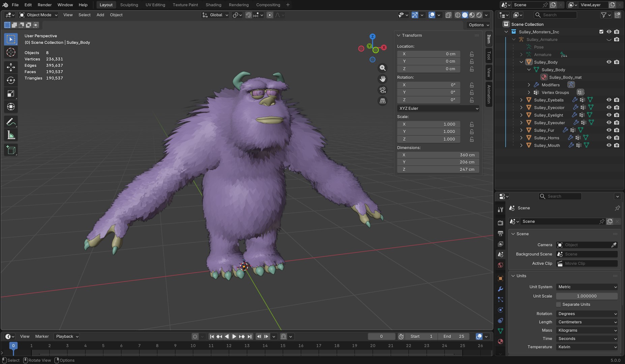Toggle the camera view icon
625x364 pixels.
383,90
